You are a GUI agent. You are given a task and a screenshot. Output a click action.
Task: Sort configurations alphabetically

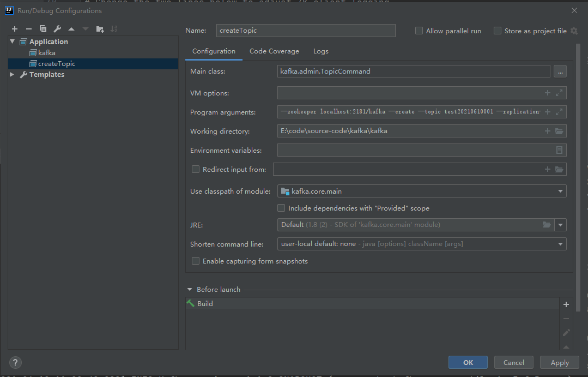(114, 29)
